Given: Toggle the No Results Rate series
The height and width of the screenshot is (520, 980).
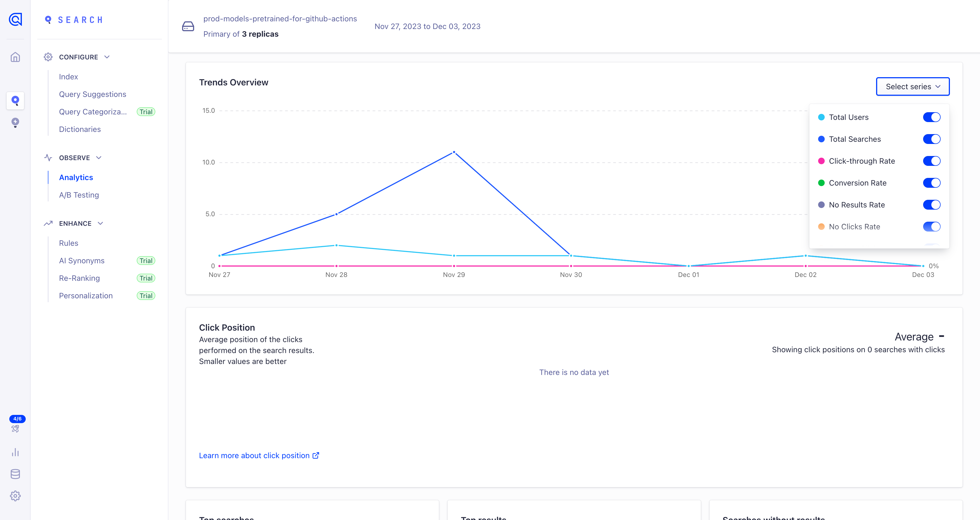Looking at the screenshot, I should coord(931,205).
